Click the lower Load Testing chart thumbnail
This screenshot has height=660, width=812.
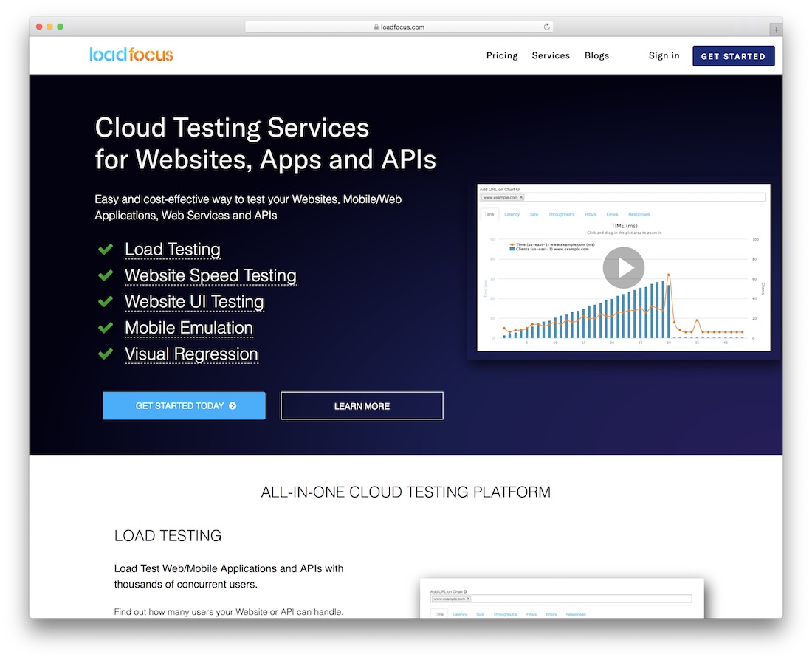pyautogui.click(x=562, y=598)
